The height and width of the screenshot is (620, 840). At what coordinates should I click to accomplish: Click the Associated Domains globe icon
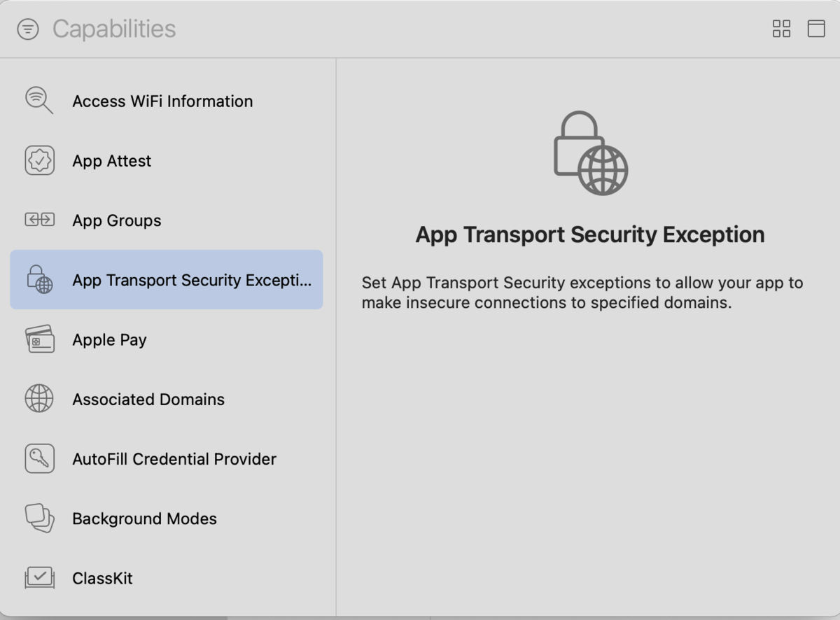tap(39, 399)
